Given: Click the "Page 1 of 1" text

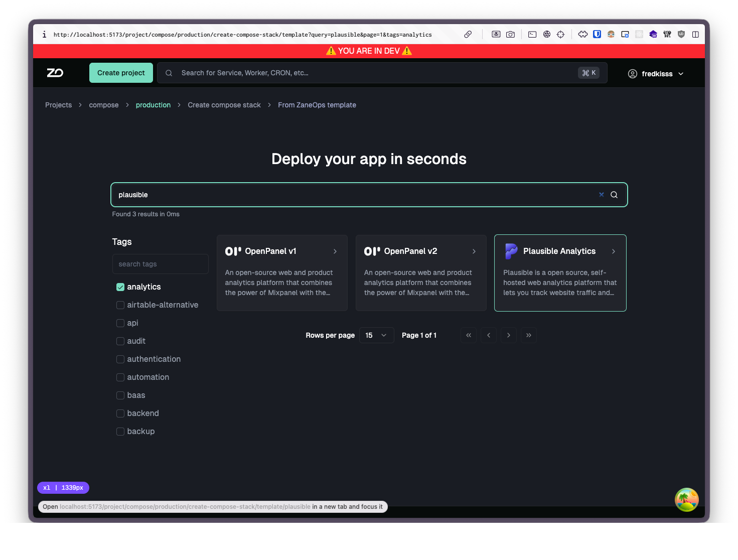Looking at the screenshot, I should click(x=419, y=335).
